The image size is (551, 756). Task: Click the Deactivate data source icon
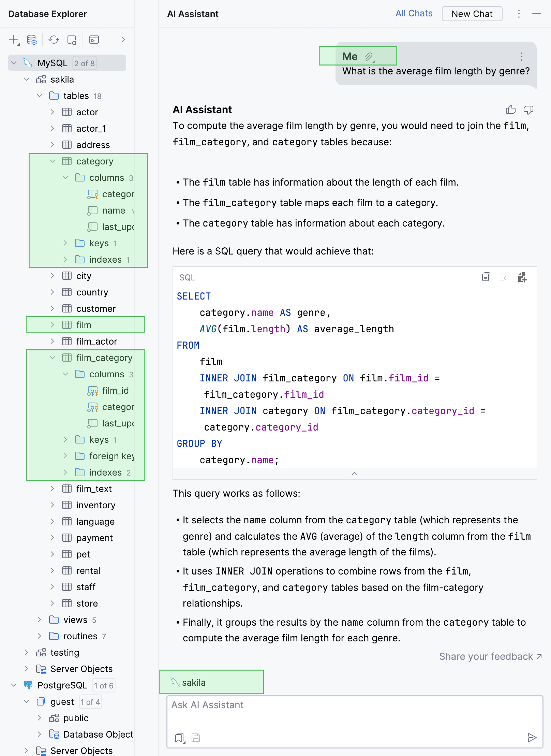point(72,40)
